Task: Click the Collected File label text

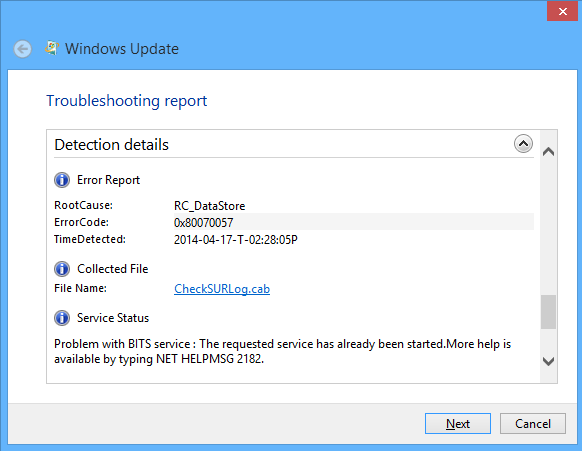Action: (113, 269)
